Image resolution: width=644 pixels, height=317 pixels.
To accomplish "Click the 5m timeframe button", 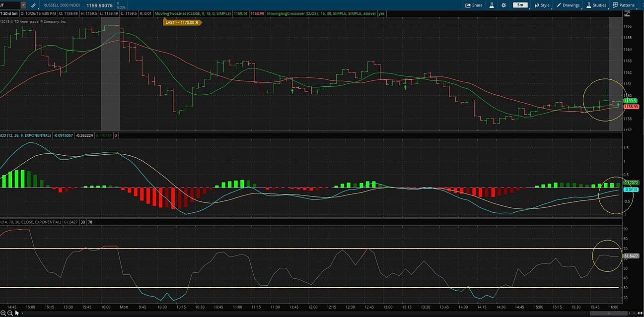I will point(520,5).
